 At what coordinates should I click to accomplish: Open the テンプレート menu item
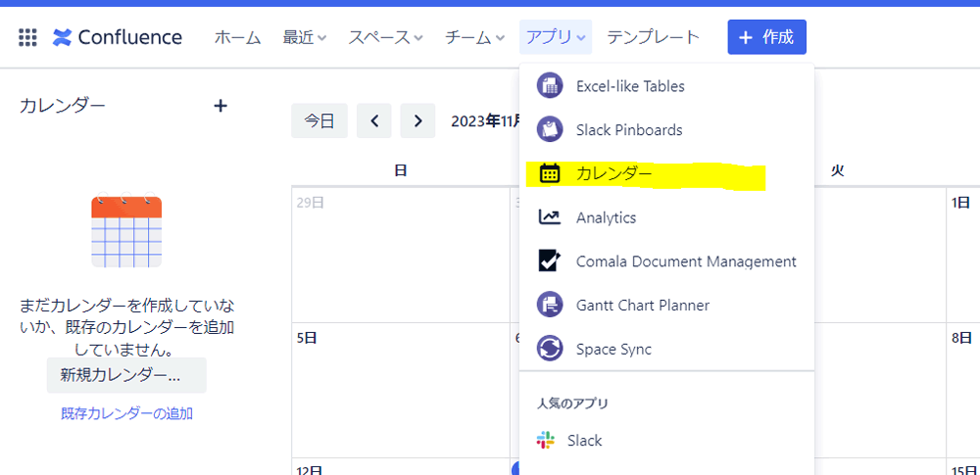tap(653, 37)
